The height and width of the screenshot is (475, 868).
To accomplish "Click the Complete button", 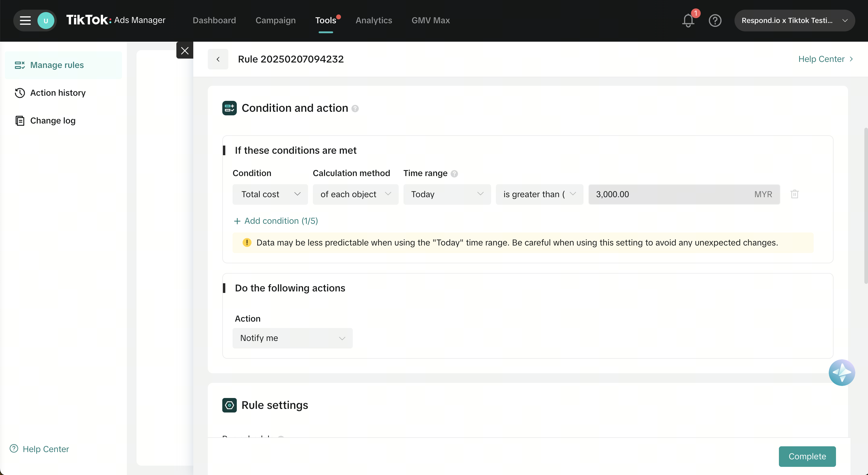I will coord(807,456).
